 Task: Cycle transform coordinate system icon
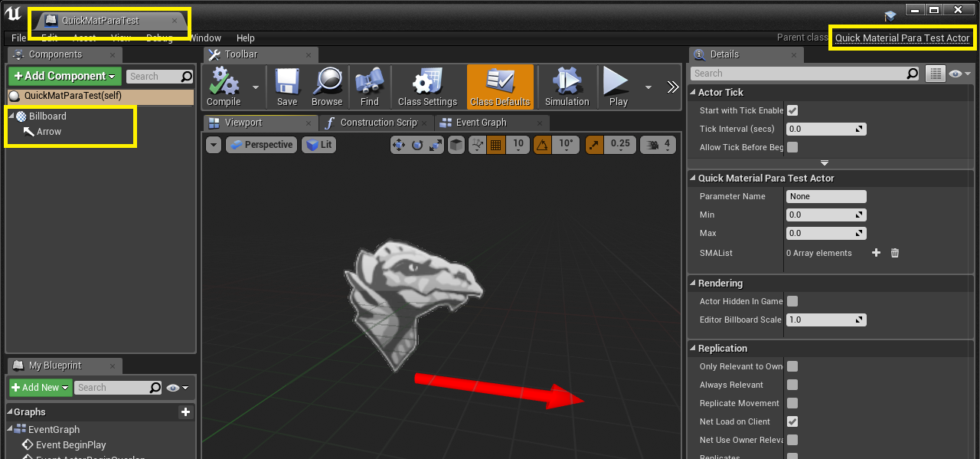click(x=456, y=144)
